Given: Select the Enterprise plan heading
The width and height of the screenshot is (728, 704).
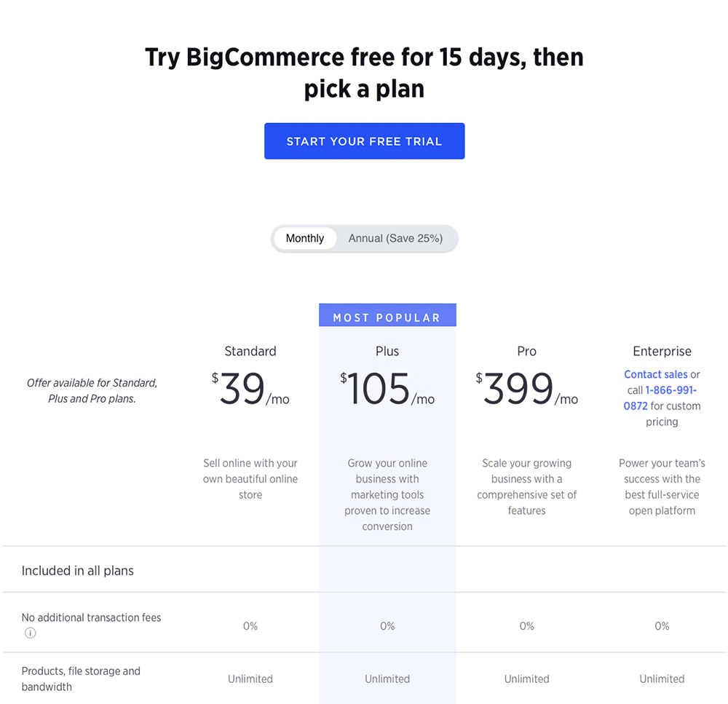Looking at the screenshot, I should pos(662,351).
